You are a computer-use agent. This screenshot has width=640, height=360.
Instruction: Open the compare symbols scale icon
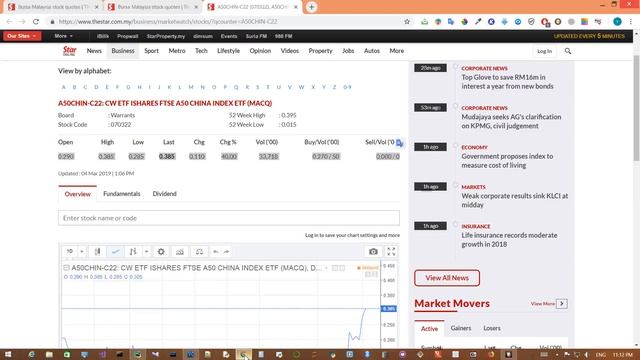(x=199, y=252)
